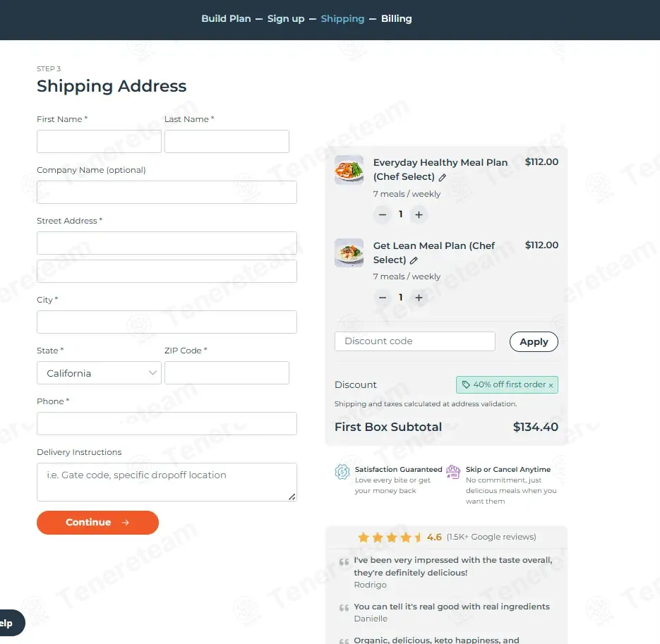Focus the Discount code field
The height and width of the screenshot is (644, 660).
click(414, 341)
